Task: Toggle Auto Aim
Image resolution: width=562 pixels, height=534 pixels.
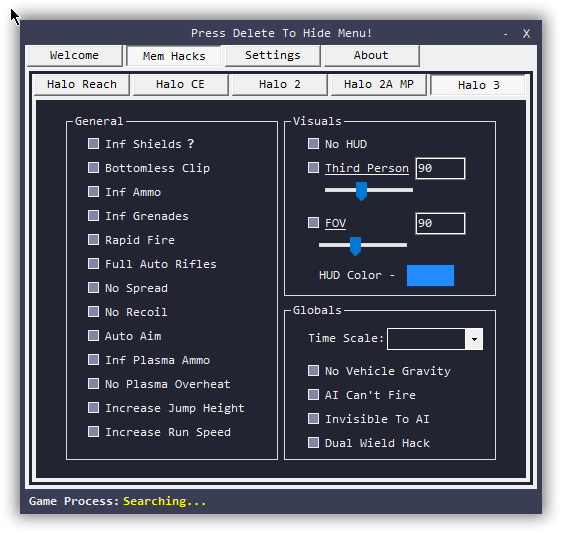Action: point(94,336)
